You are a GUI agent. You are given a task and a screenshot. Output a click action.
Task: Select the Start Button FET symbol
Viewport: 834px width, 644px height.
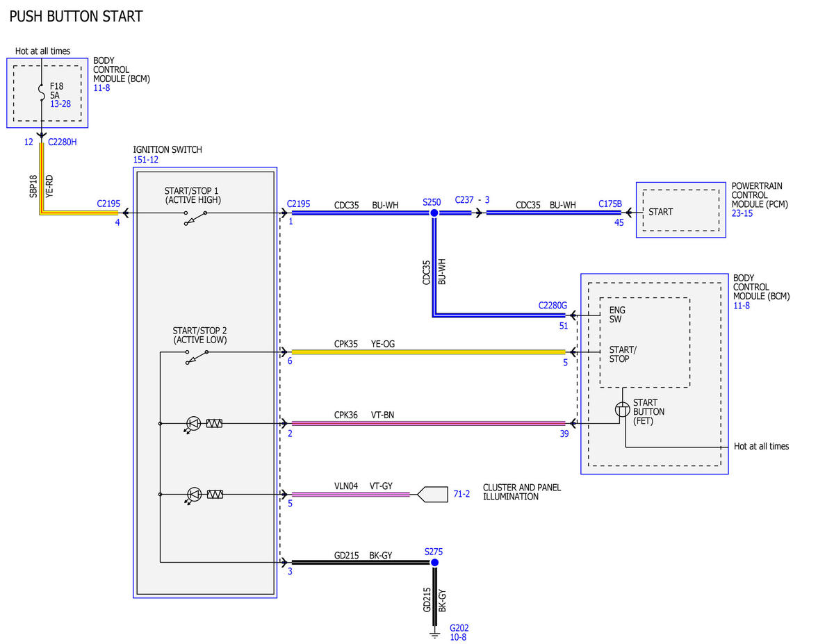pos(623,410)
